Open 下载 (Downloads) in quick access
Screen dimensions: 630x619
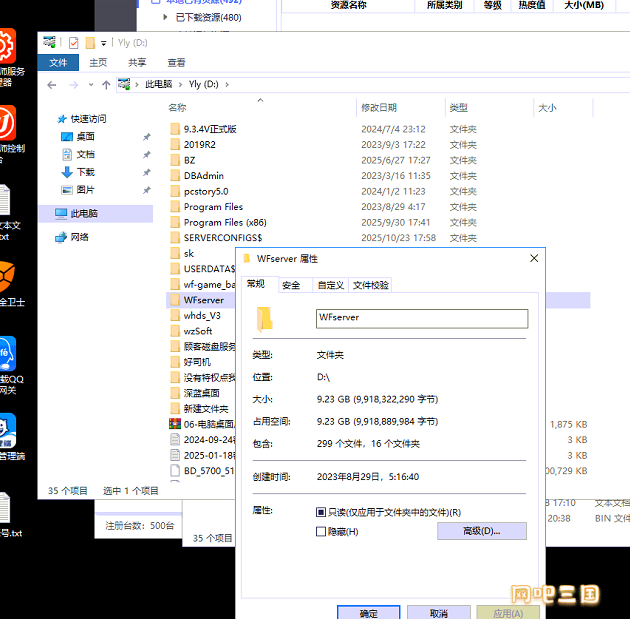coord(85,172)
